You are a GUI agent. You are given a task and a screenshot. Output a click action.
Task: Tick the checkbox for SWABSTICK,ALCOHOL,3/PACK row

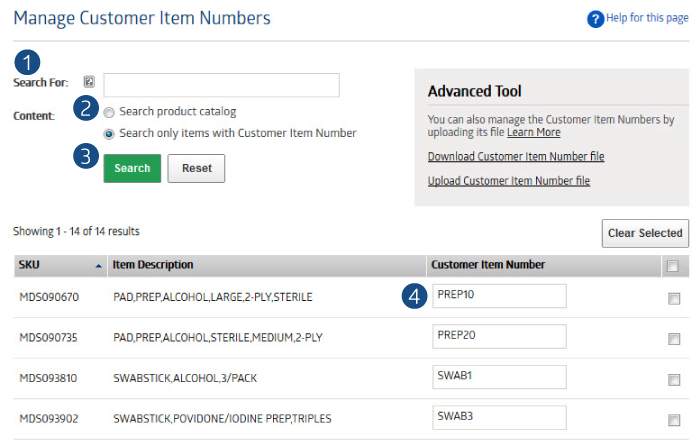(x=674, y=379)
